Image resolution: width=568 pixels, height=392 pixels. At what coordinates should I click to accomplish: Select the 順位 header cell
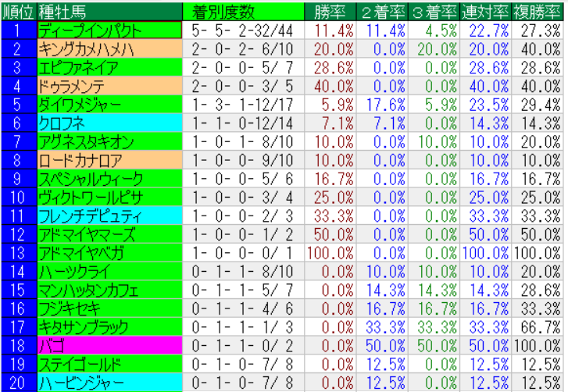pos(19,12)
